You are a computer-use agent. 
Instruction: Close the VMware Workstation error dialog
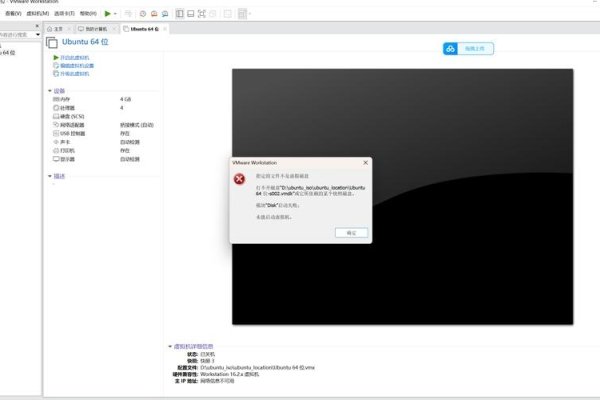click(365, 163)
